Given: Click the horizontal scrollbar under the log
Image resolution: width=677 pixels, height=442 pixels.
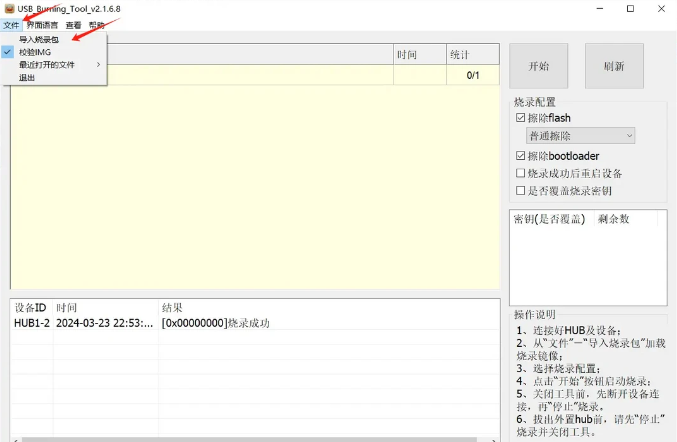Looking at the screenshot, I should click(x=250, y=438).
